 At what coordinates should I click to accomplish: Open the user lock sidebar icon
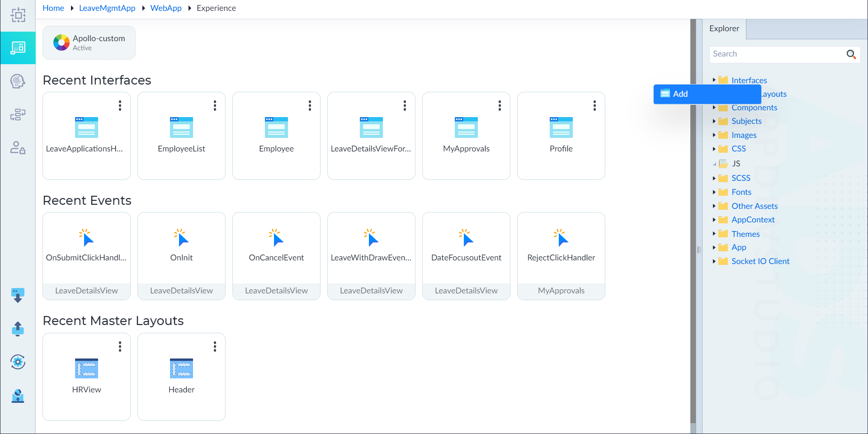[18, 148]
